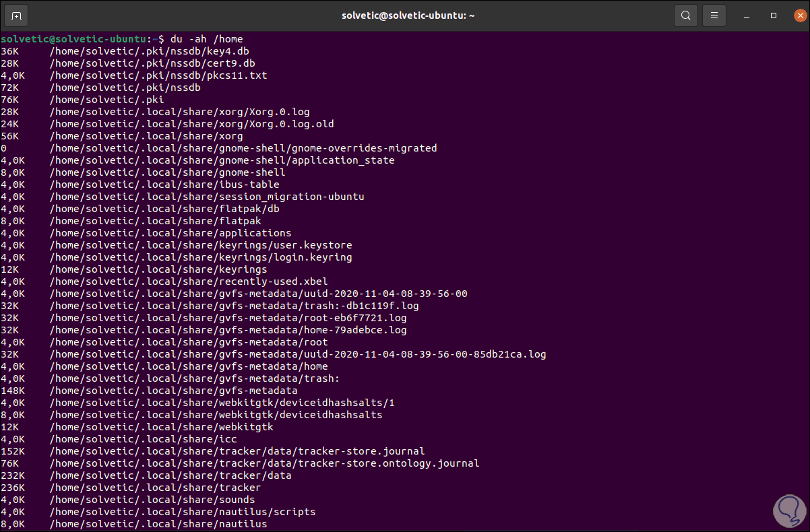Maximize the terminal window

pos(773,15)
